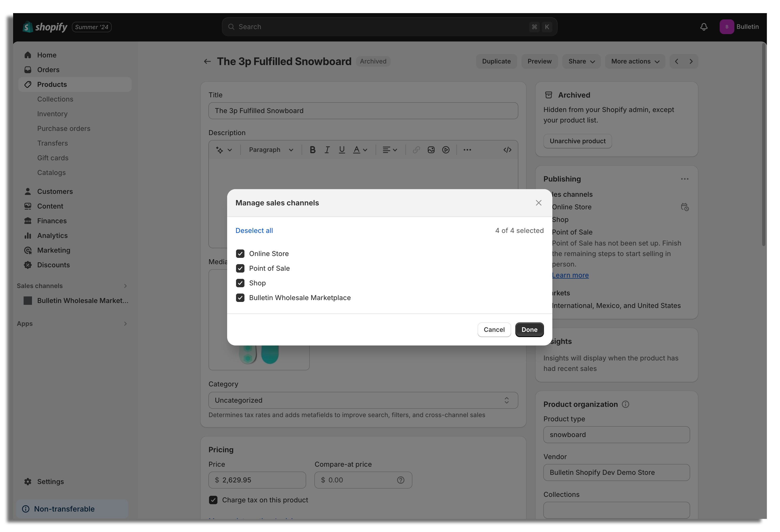780x532 pixels.
Task: Open the editor more options ellipsis
Action: tap(467, 150)
